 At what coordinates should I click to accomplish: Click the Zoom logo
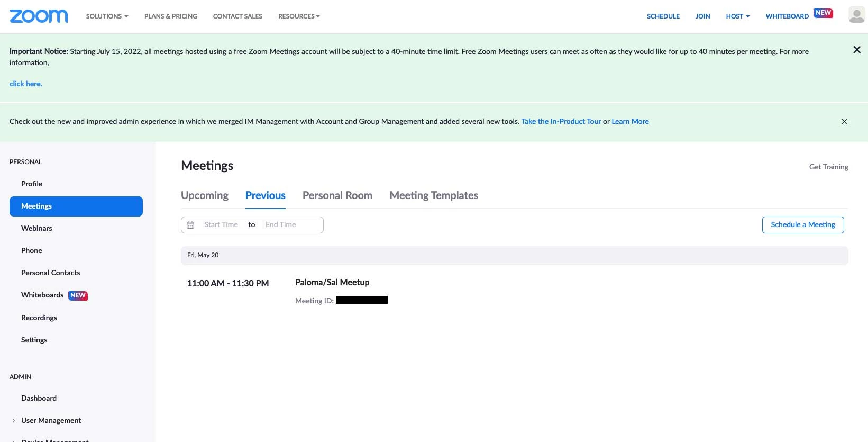39,16
